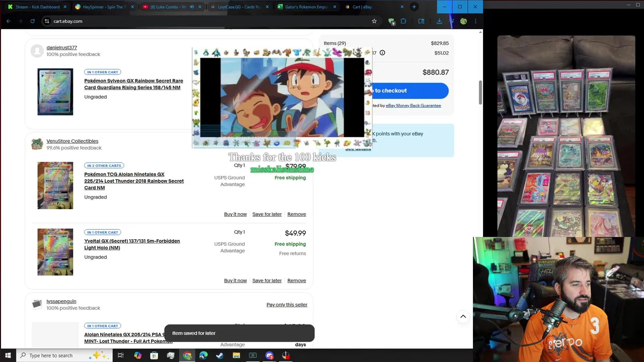This screenshot has height=362, width=644.
Task: Open Chrome three-dot menu
Action: (x=475, y=21)
